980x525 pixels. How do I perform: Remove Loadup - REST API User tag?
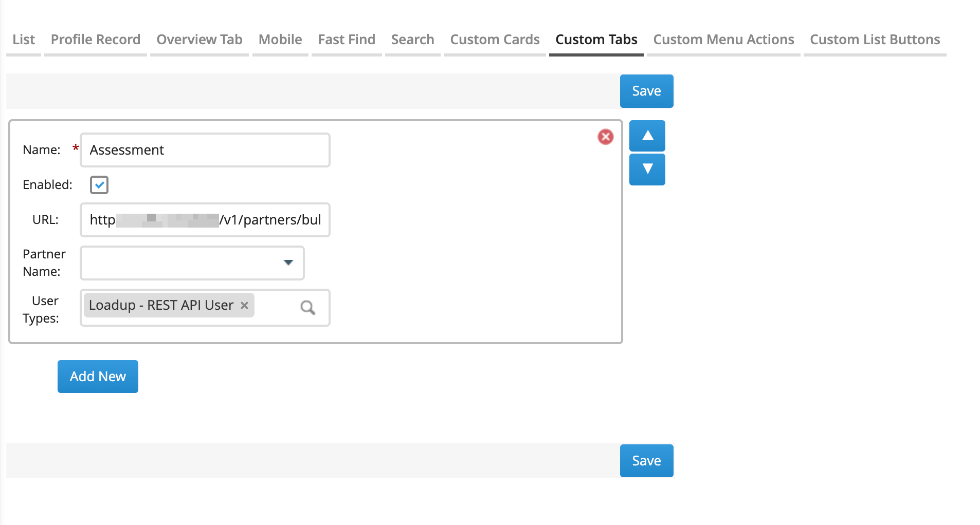(x=245, y=305)
